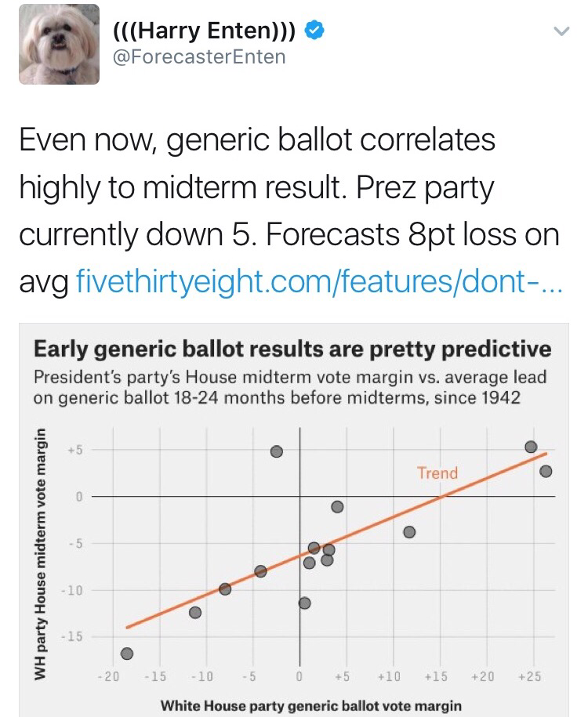
Task: Click the blue verified badge icon
Action: (x=314, y=31)
